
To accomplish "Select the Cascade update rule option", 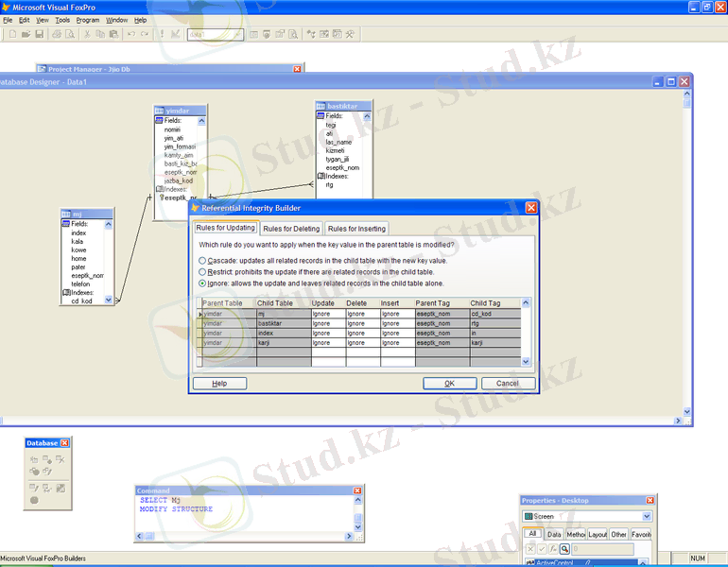I will click(x=201, y=261).
